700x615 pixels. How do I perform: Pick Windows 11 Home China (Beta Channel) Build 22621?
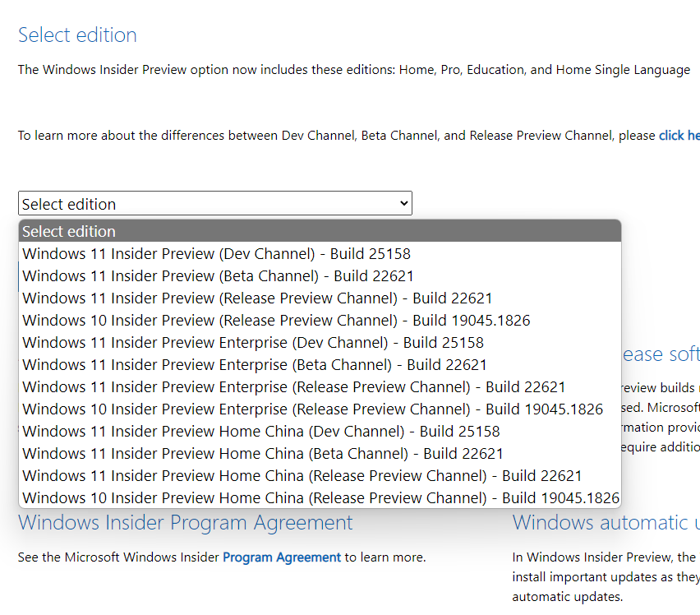[320, 453]
